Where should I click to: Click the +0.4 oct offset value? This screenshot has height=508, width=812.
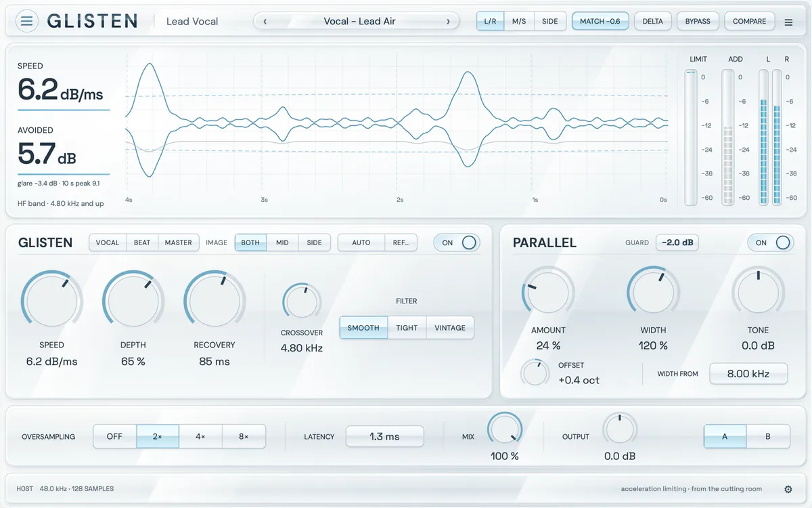tap(579, 380)
